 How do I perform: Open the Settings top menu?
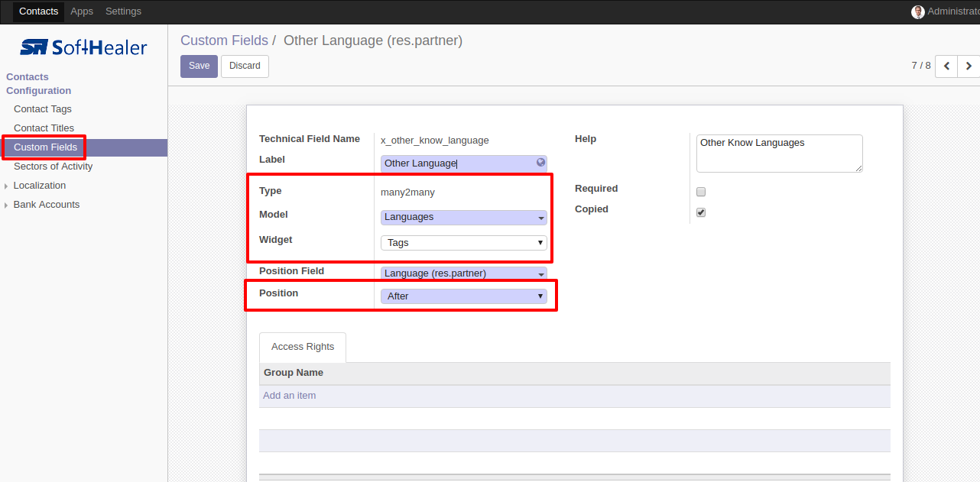click(123, 11)
